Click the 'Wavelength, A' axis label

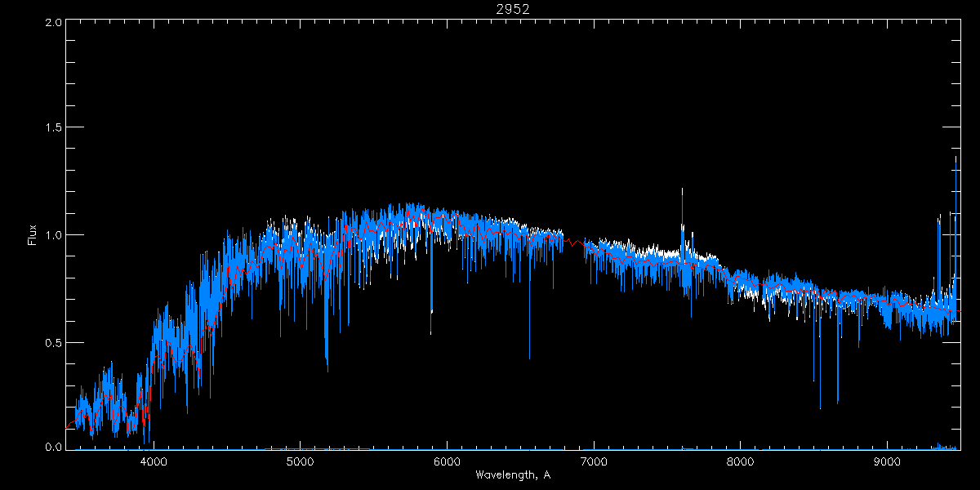click(x=512, y=474)
